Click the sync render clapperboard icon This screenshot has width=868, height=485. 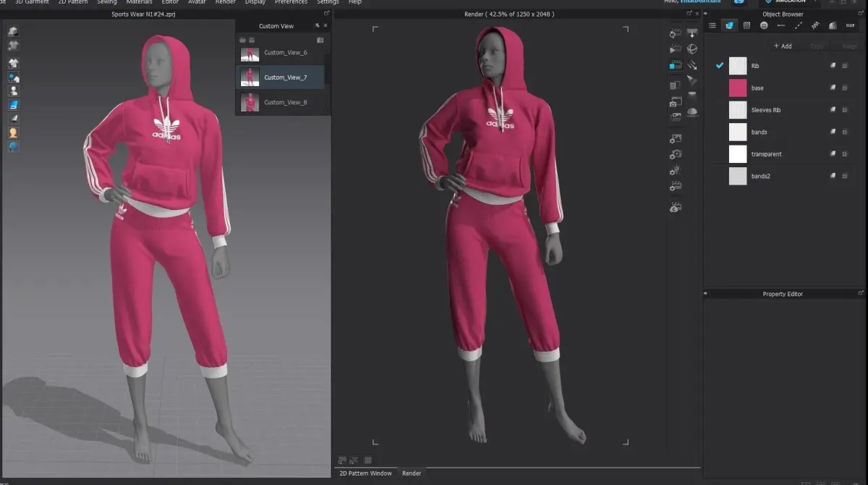coord(675,33)
